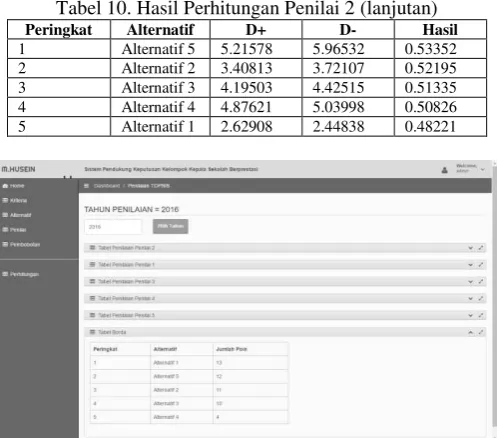Click the value 2.44838 in Tabel 10
The image size is (497, 438).
click(x=338, y=126)
